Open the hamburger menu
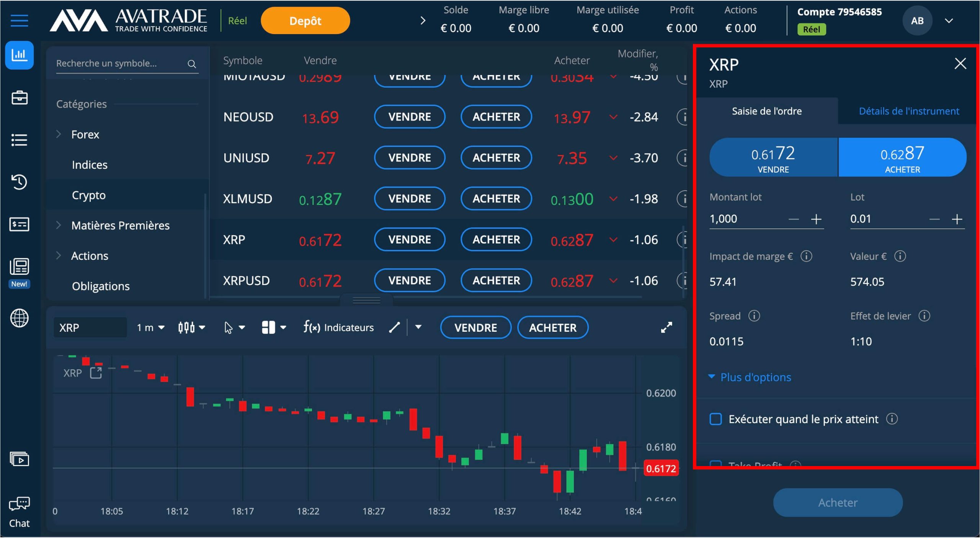 [19, 20]
